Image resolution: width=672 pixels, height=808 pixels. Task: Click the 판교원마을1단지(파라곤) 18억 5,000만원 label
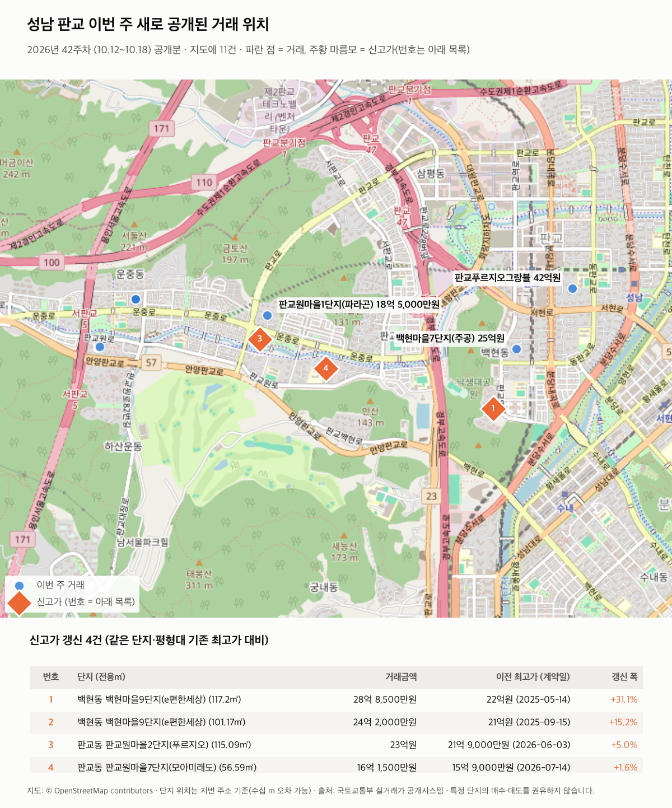tap(359, 304)
